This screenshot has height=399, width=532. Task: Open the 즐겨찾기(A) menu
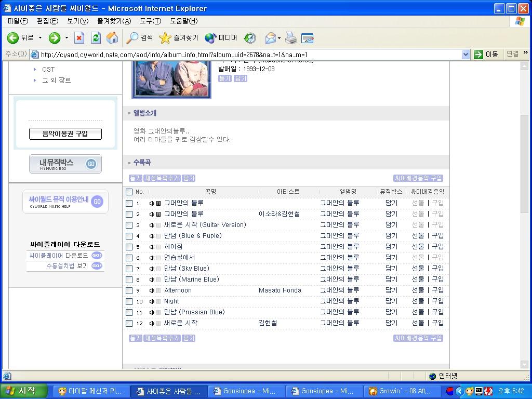point(114,21)
